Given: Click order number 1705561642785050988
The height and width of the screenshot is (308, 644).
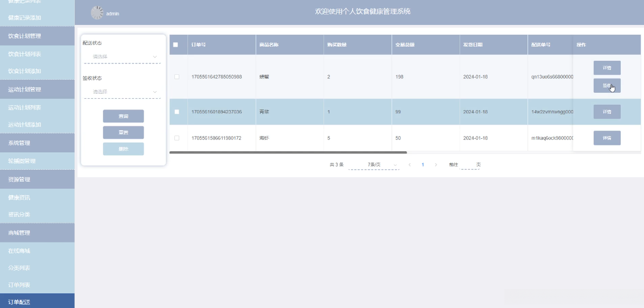Looking at the screenshot, I should [217, 77].
